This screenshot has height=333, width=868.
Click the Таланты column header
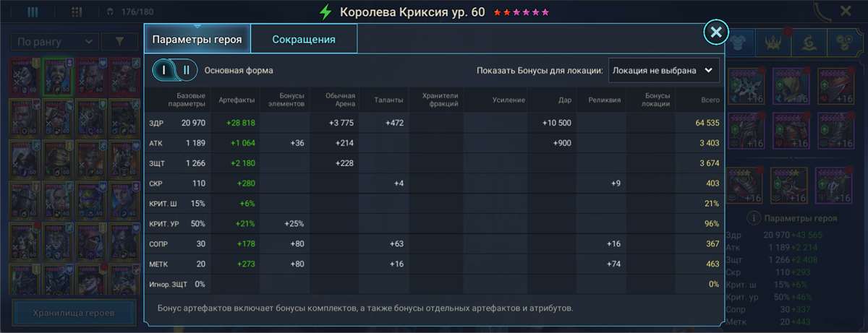389,100
